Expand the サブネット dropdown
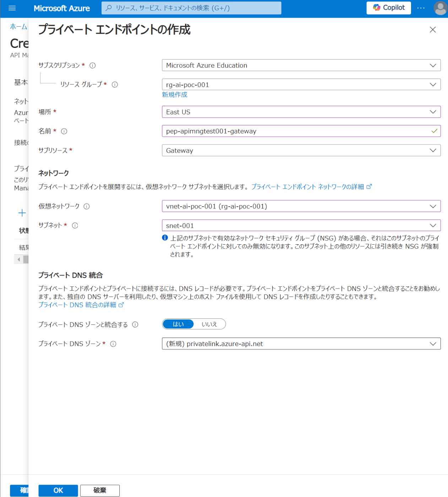Screen dimensions: 448x497 [433, 225]
